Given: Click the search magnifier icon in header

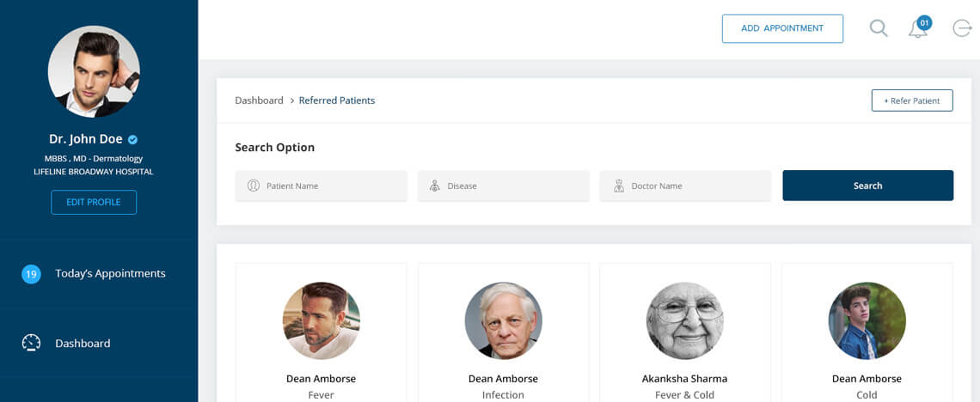Looking at the screenshot, I should click(878, 28).
